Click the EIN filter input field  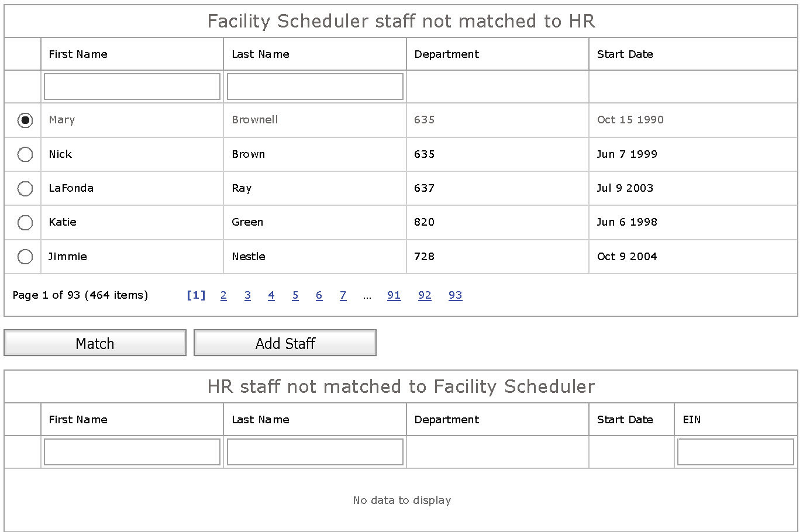(735, 452)
